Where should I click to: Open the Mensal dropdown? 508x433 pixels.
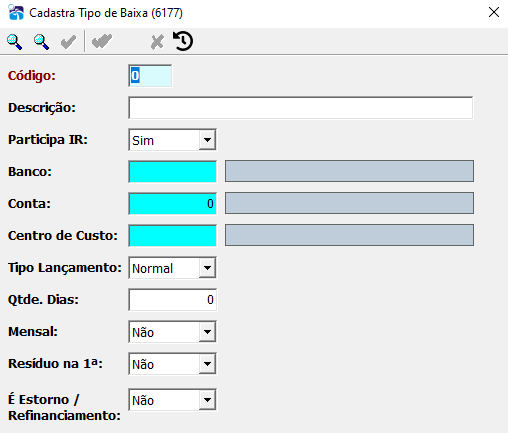coord(207,332)
